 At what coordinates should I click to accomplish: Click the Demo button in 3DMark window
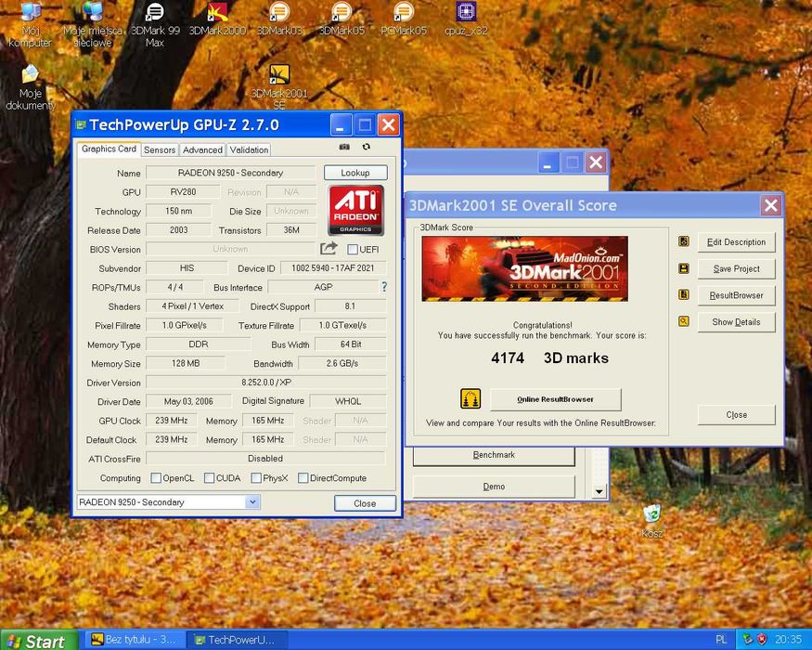click(x=494, y=487)
